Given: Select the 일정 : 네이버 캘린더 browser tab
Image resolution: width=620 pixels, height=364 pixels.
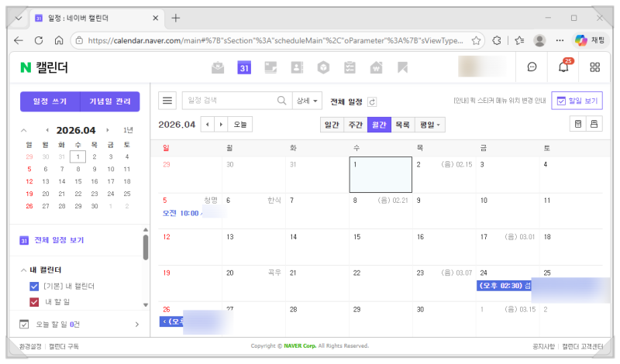Looking at the screenshot, I should (x=96, y=18).
